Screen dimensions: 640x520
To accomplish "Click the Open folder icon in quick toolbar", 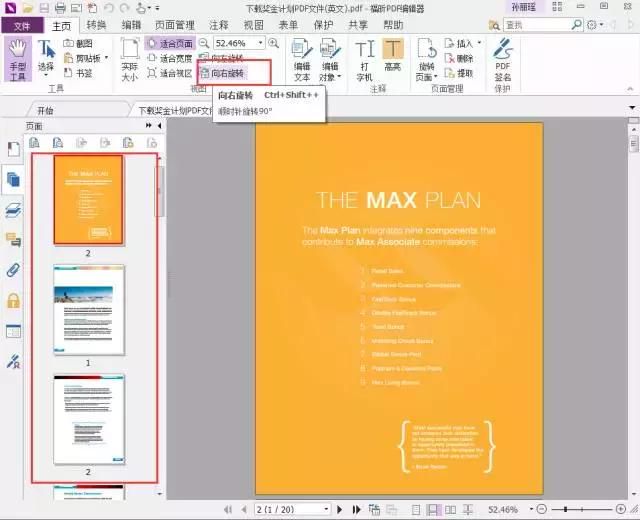I will 28,8.
